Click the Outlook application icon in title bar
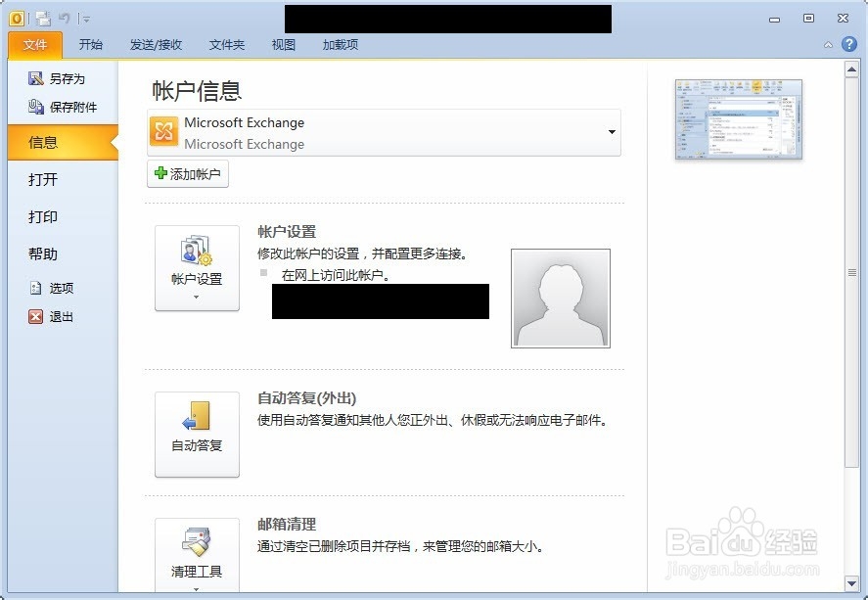Image resolution: width=868 pixels, height=600 pixels. pos(17,19)
